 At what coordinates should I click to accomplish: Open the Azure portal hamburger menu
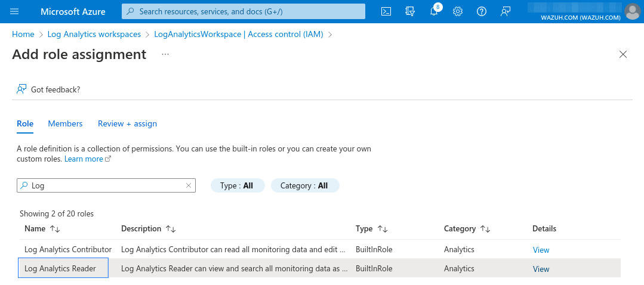[x=14, y=11]
